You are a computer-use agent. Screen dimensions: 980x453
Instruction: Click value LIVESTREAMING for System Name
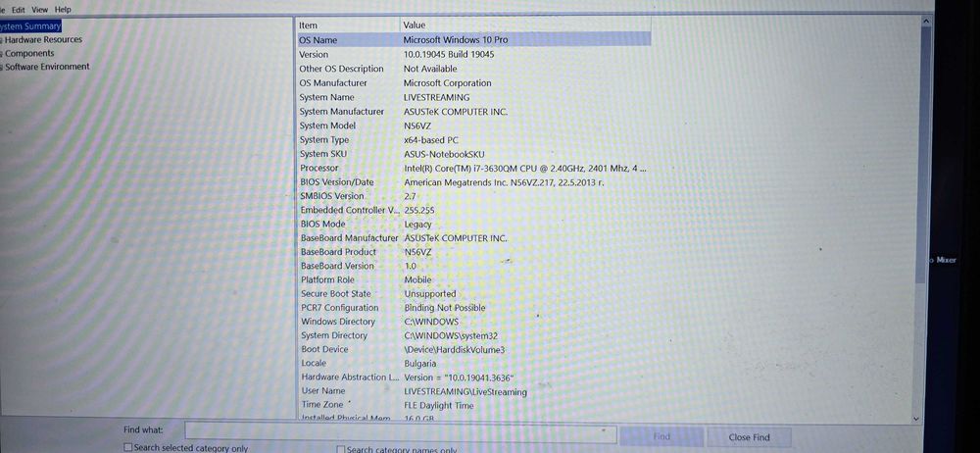tap(437, 97)
